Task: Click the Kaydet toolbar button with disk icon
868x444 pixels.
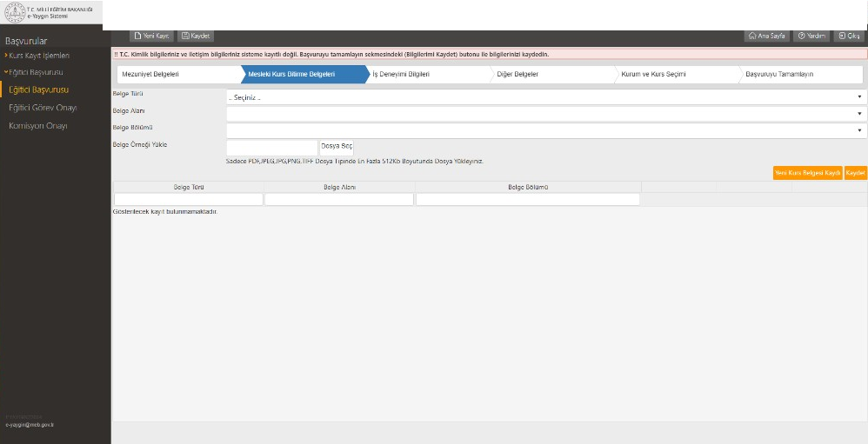Action: pyautogui.click(x=196, y=36)
